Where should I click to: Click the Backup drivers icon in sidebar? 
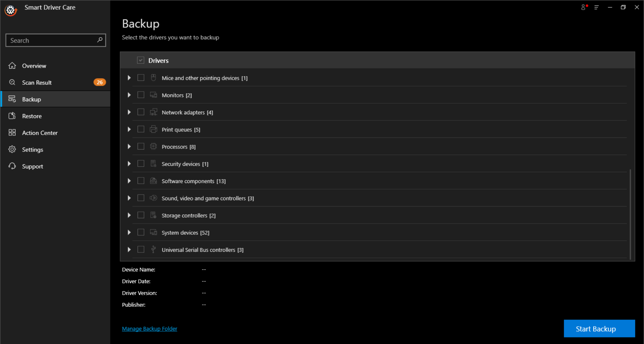tap(12, 99)
